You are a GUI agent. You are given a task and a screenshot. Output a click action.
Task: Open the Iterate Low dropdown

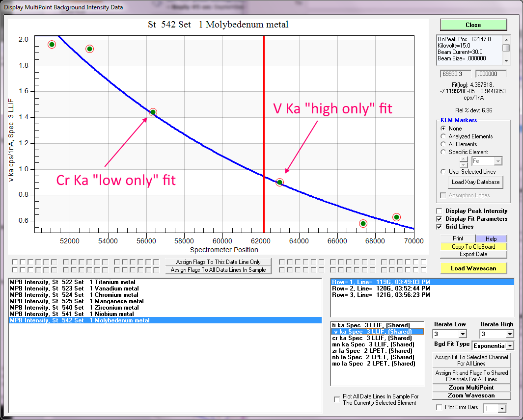tap(462, 334)
